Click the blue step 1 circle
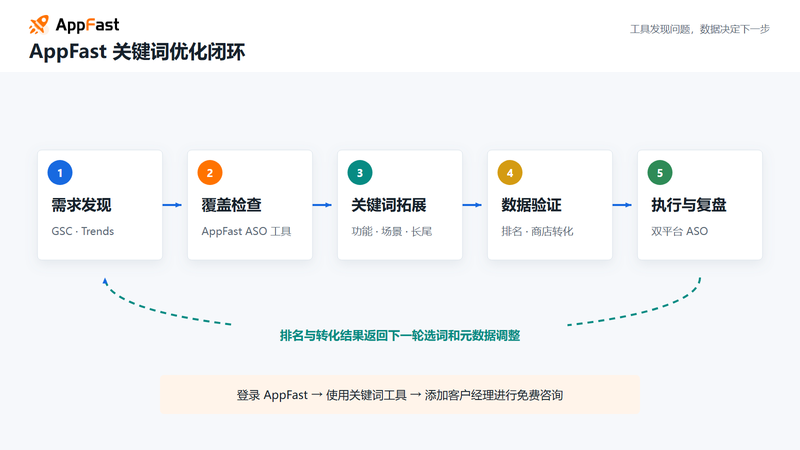The image size is (800, 450). [60, 173]
